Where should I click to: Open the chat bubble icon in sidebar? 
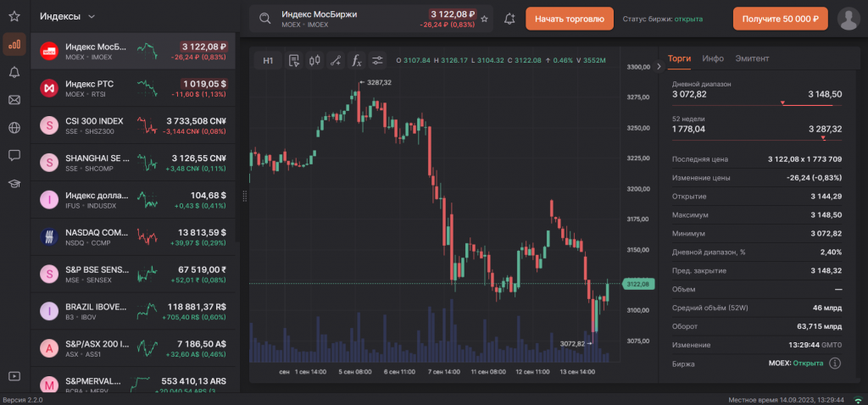coord(14,155)
